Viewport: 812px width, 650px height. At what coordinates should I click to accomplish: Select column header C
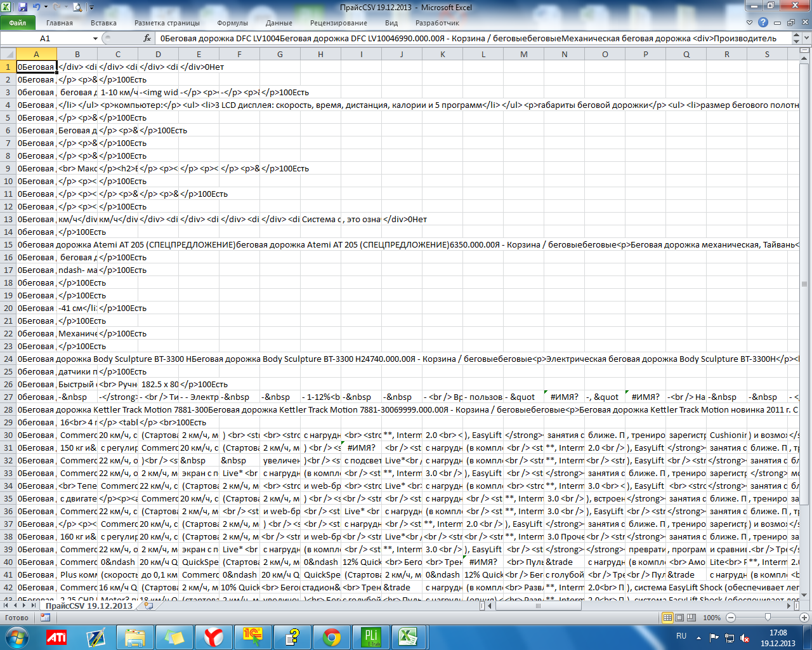click(x=117, y=54)
